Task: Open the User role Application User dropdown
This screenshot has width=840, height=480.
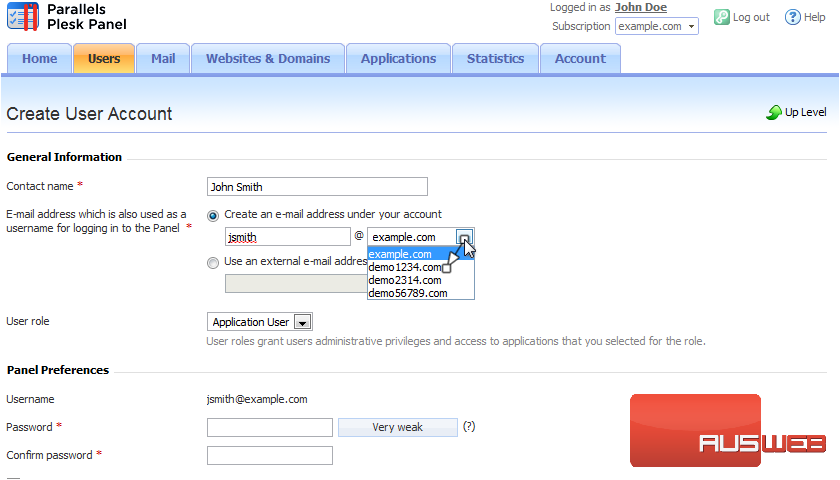Action: [260, 322]
